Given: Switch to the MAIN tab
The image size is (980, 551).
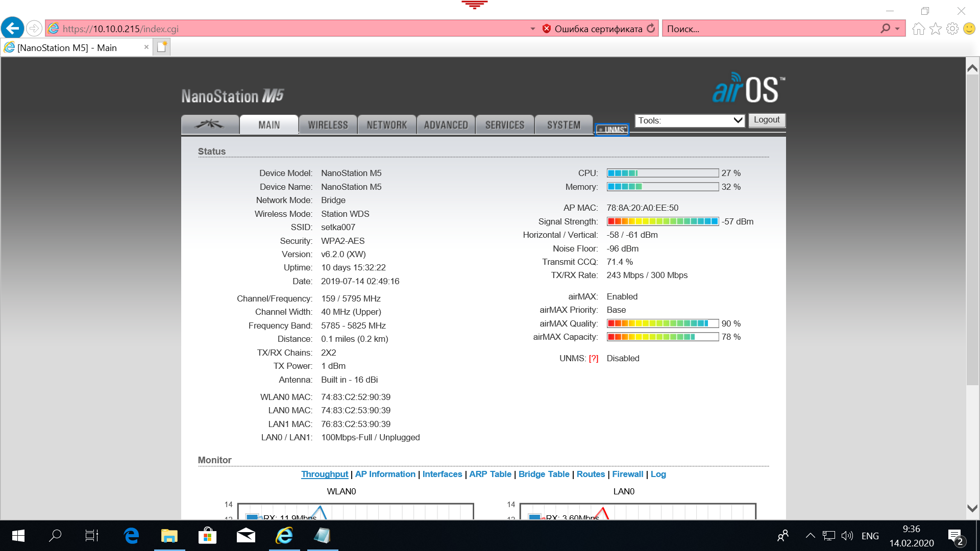Looking at the screenshot, I should (x=269, y=124).
